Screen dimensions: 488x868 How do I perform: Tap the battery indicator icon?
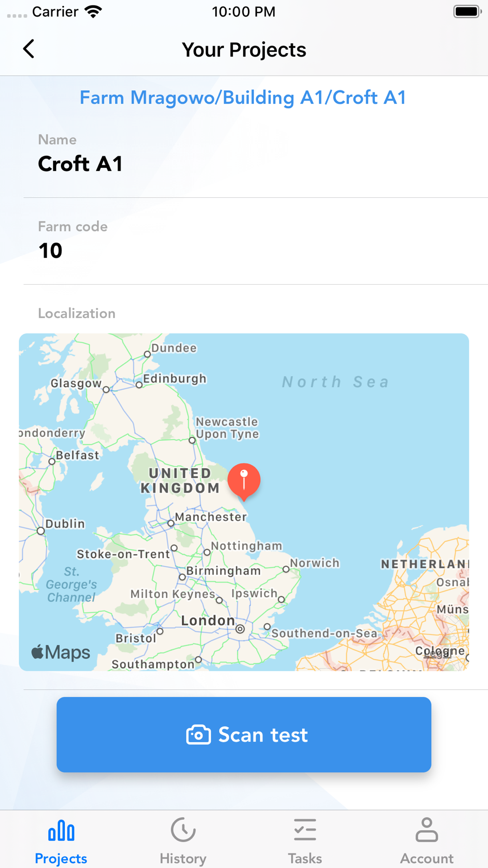(x=467, y=11)
